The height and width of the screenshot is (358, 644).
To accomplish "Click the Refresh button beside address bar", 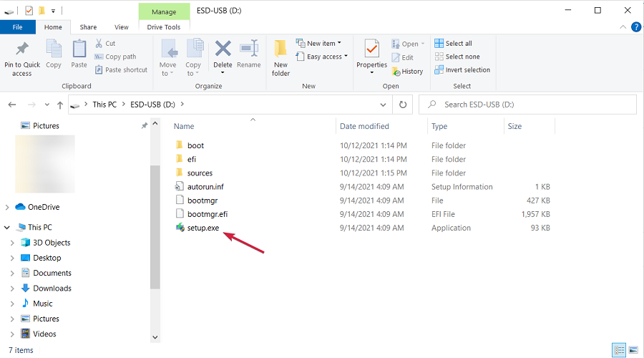I will [x=403, y=105].
